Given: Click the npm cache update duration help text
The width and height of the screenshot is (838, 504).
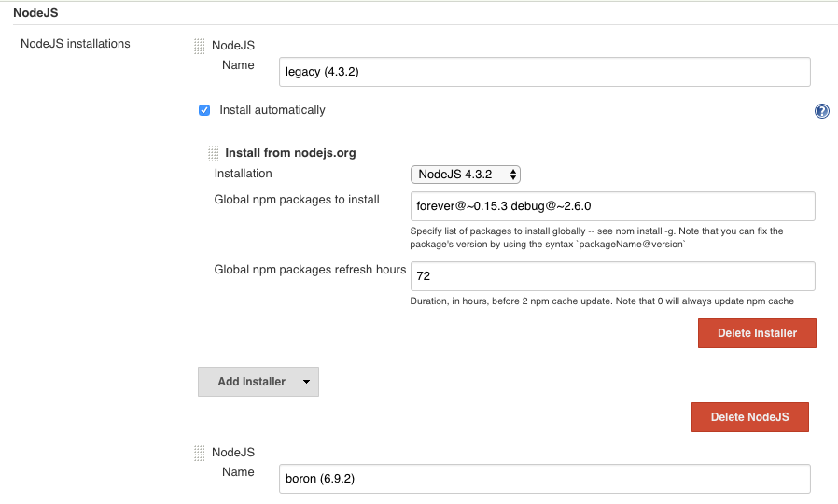Looking at the screenshot, I should 602,301.
